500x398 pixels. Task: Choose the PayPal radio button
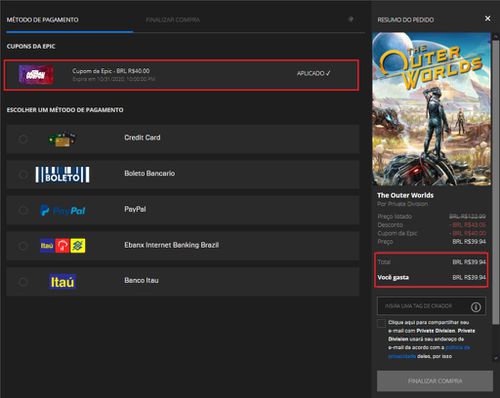[x=23, y=210]
